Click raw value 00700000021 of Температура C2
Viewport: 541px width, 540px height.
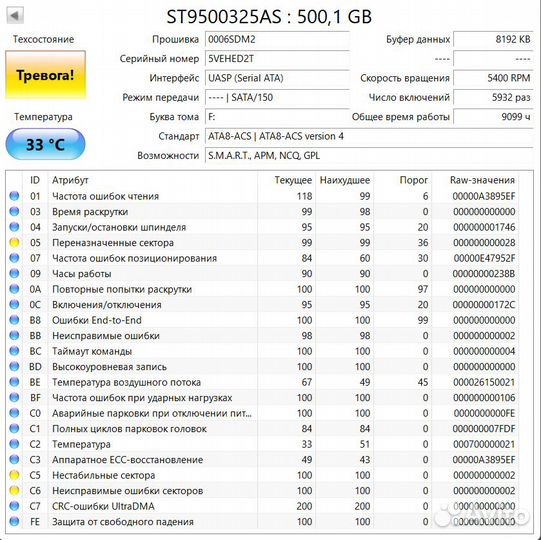tap(484, 444)
